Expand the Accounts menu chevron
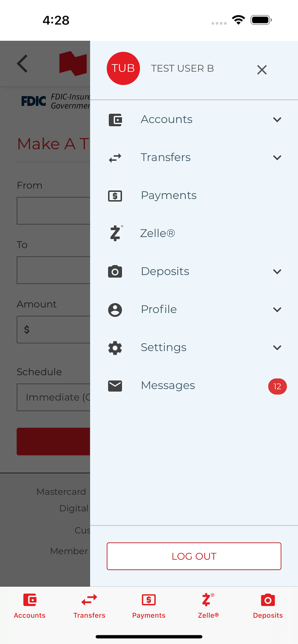 point(277,120)
